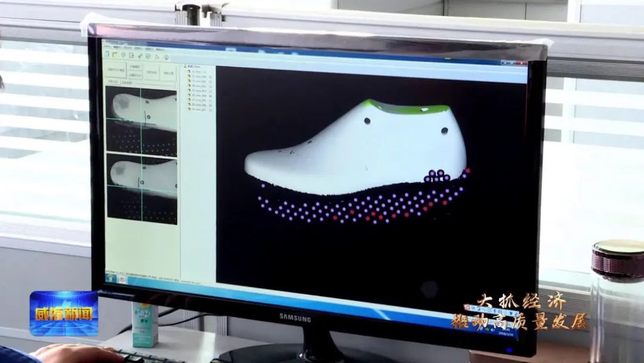Click the cyan document icon in the toolbar
This screenshot has height=363, width=644.
tap(107, 54)
